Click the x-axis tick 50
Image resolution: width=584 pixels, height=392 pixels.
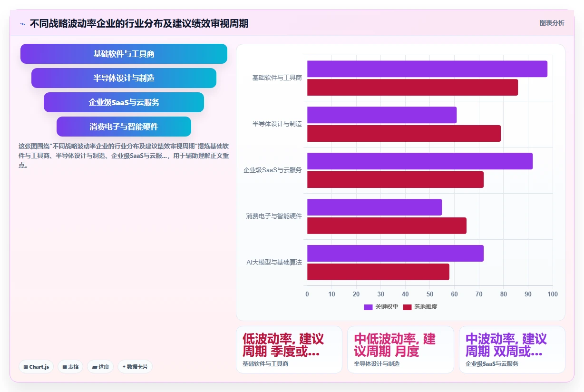pyautogui.click(x=430, y=294)
